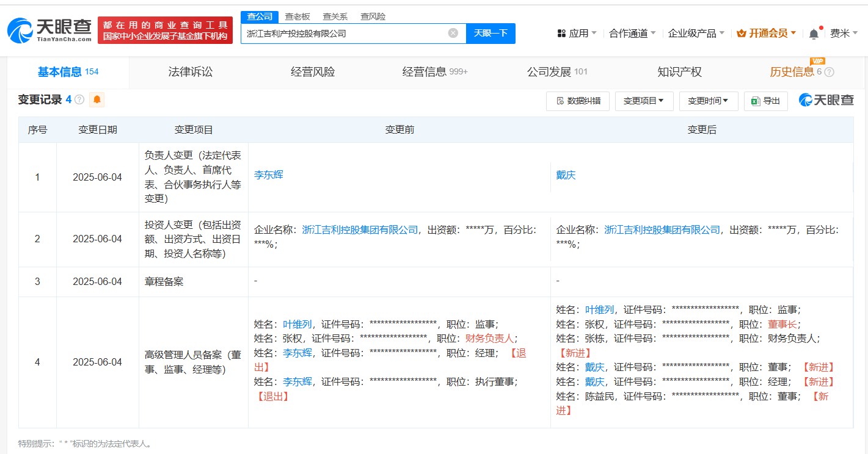Switch to the 法律诉讼 tab
868x454 pixels.
point(191,72)
